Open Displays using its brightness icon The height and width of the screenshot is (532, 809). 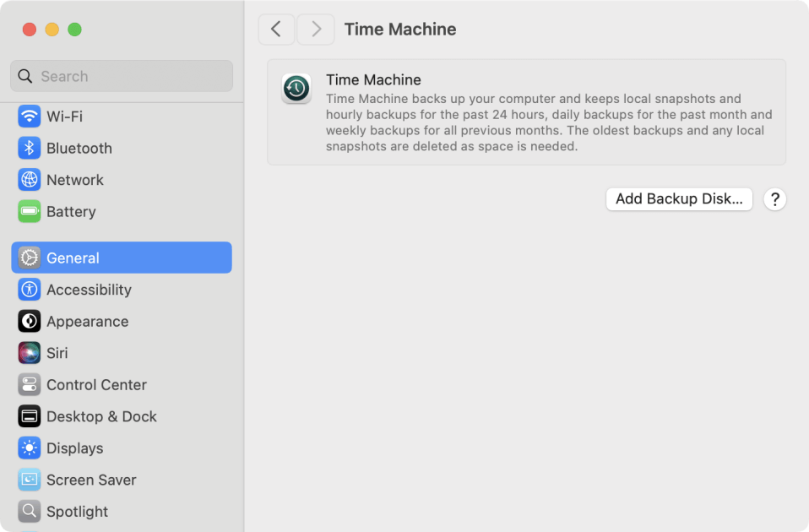pos(29,448)
